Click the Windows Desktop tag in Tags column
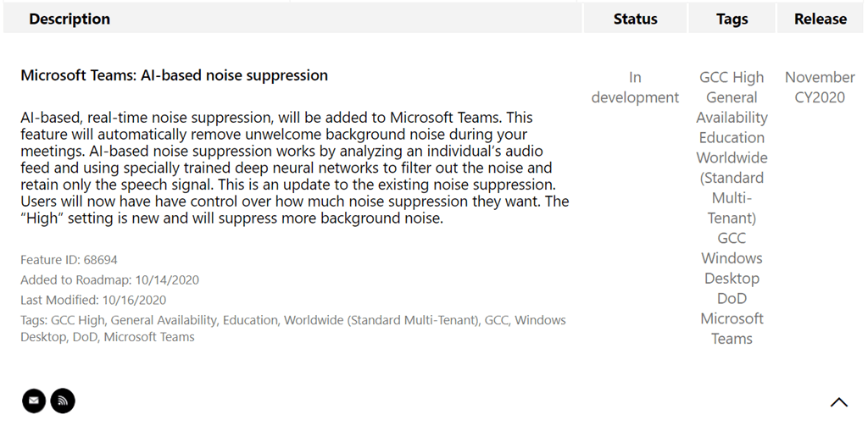 click(x=732, y=268)
